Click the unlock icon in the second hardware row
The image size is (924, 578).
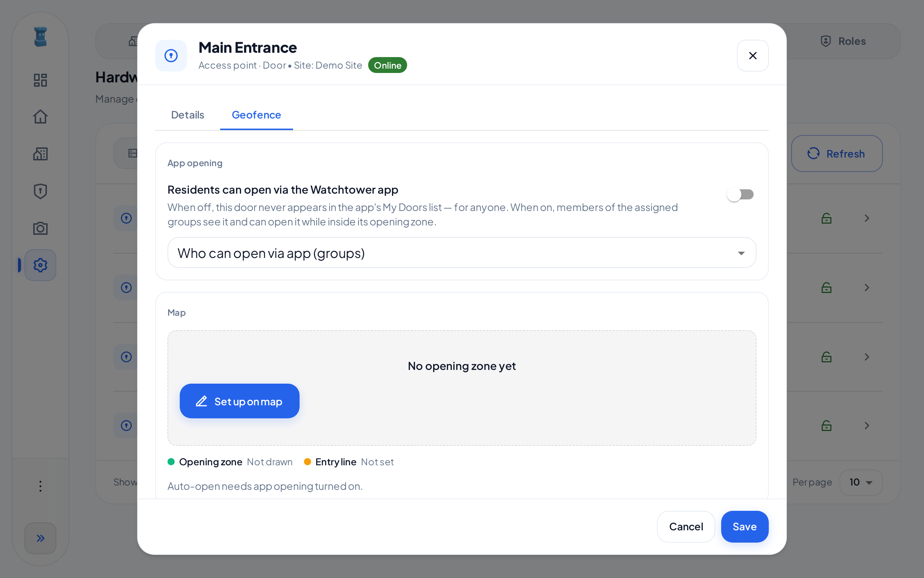[x=827, y=288]
